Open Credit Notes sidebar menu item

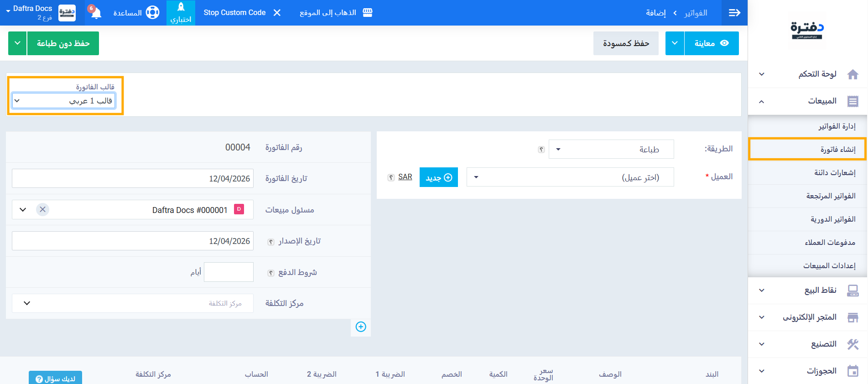(834, 173)
